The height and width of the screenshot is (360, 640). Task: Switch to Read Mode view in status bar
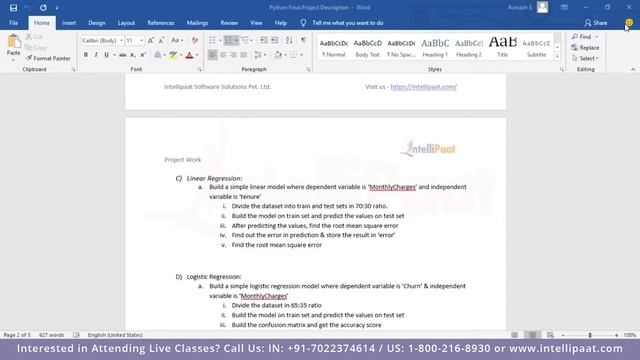(x=515, y=335)
